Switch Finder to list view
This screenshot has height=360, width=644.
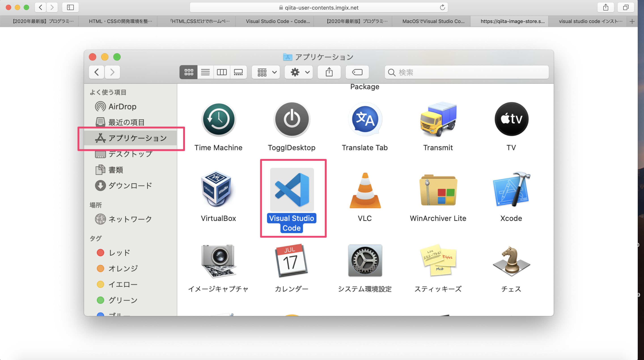pos(205,72)
